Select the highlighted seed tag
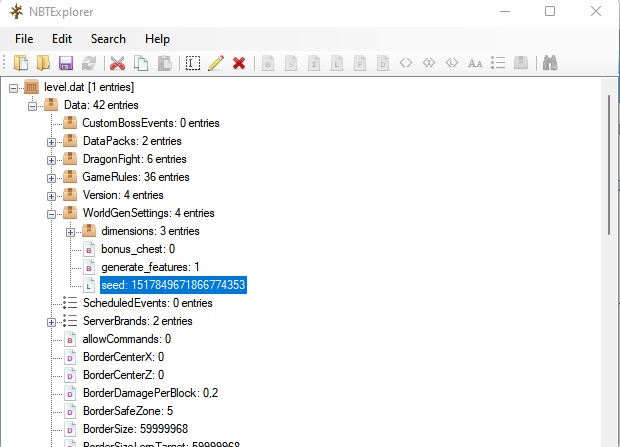Screen dimensions: 620x447 (x=173, y=285)
